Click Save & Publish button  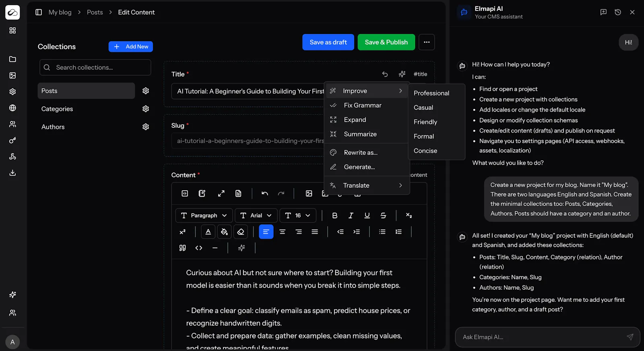(x=386, y=42)
